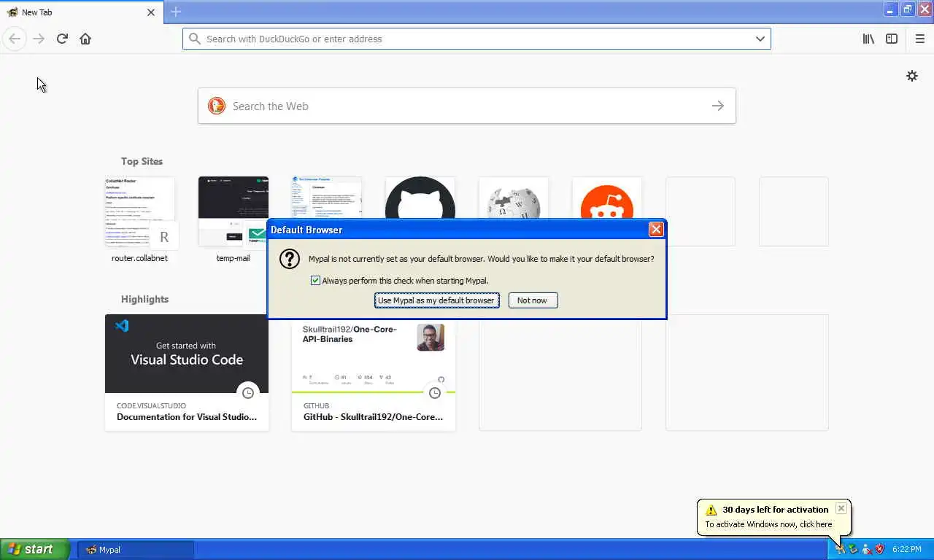Close the activation notification balloon
Image resolution: width=934 pixels, height=560 pixels.
point(841,508)
